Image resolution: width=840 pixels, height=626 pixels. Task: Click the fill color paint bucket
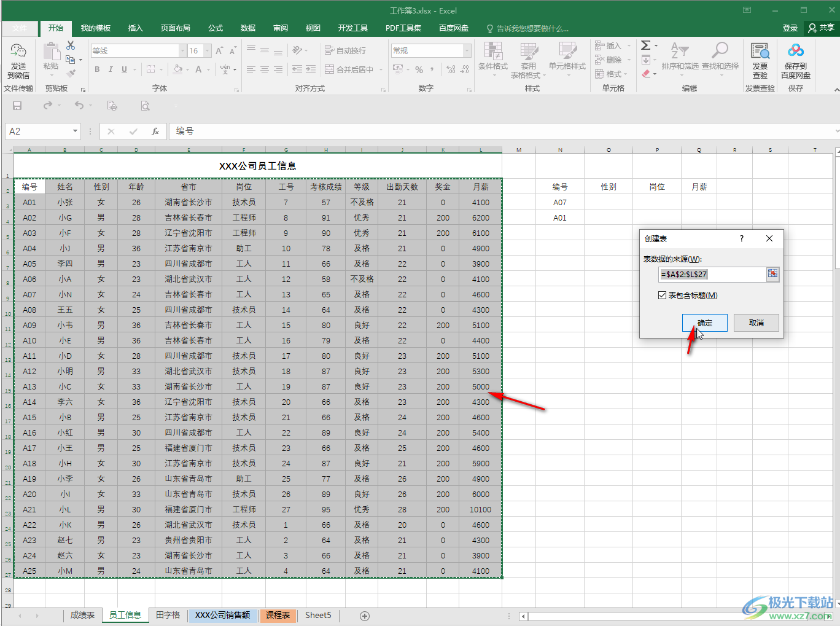[x=177, y=69]
